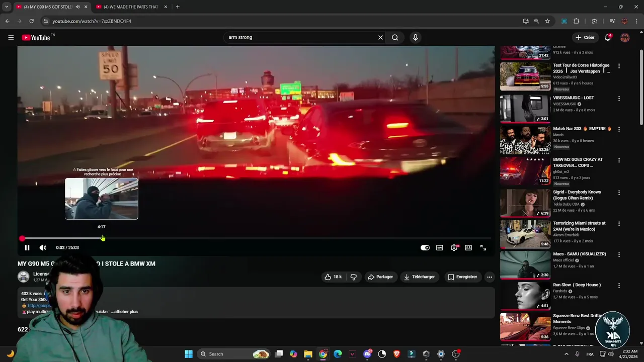Open the Créer button
The height and width of the screenshot is (362, 644).
point(585,37)
